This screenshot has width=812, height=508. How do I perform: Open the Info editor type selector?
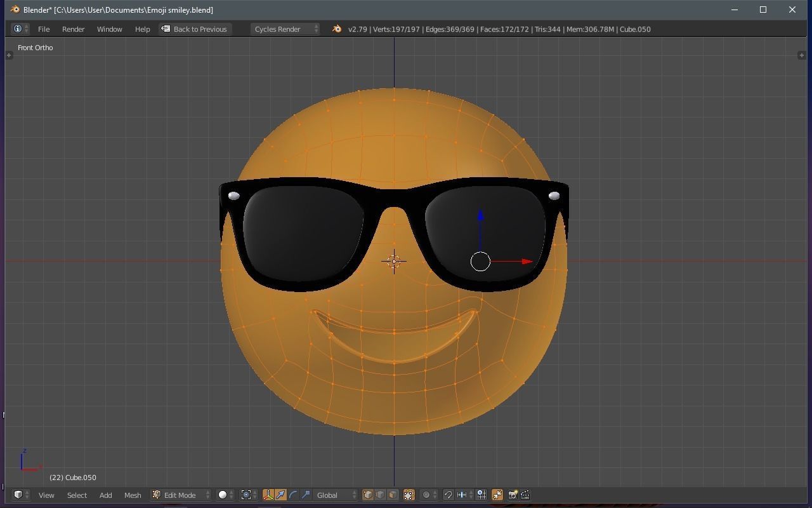(20, 29)
